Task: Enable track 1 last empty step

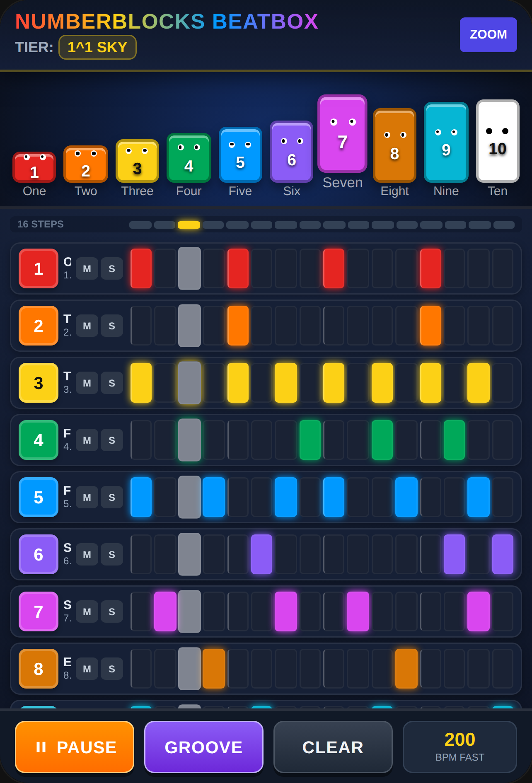Action: (x=503, y=268)
